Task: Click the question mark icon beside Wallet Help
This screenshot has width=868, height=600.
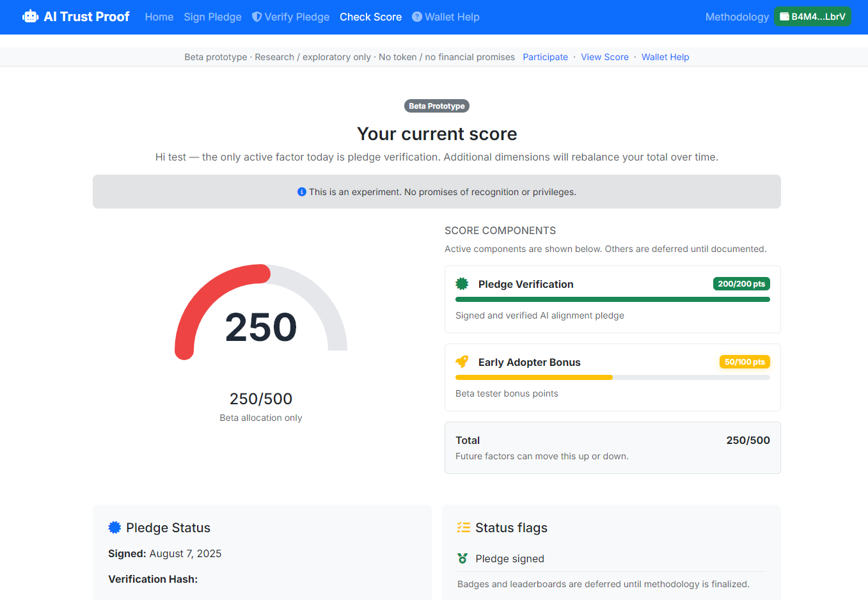Action: tap(417, 17)
